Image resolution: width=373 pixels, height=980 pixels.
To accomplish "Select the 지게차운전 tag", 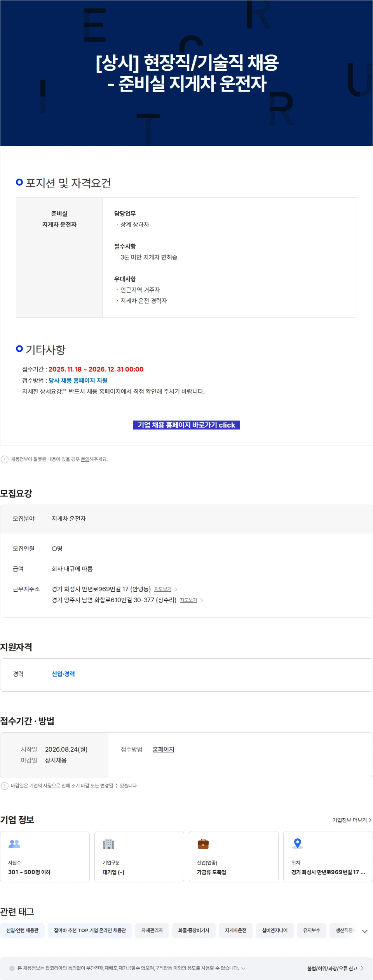I will [x=235, y=931].
